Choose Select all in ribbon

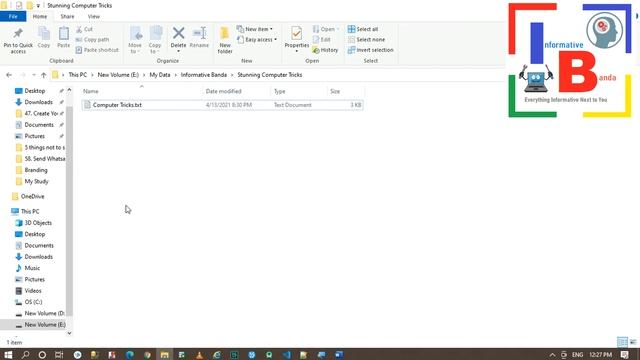[x=362, y=29]
